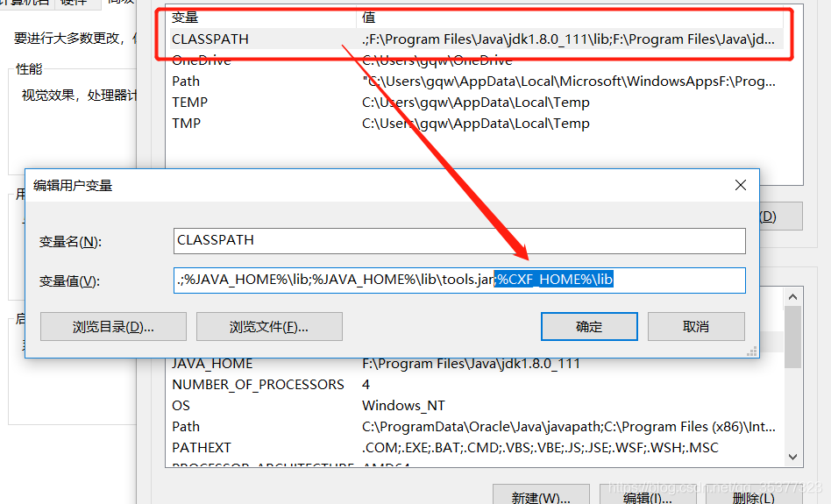The width and height of the screenshot is (831, 504).
Task: Select the OneDrive user variable row
Action: (x=476, y=60)
